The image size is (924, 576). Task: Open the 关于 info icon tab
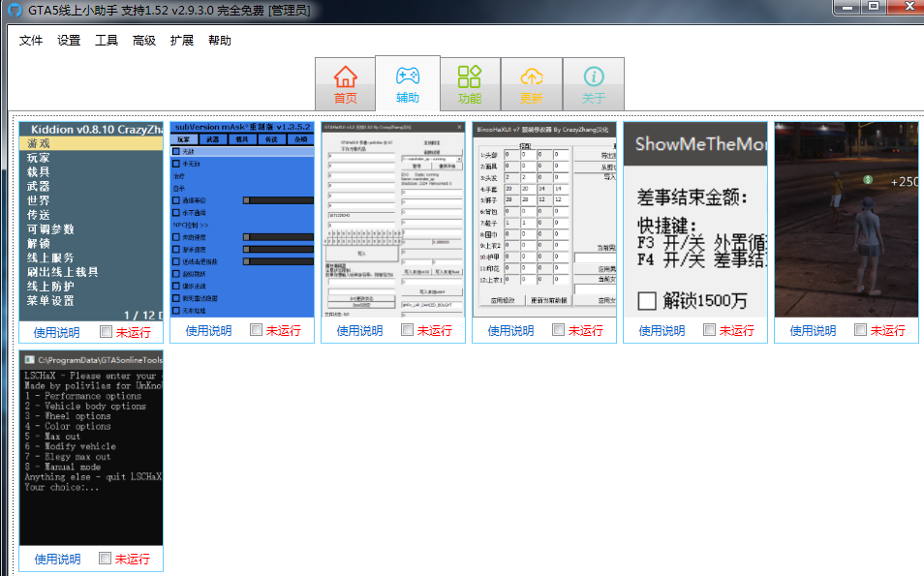click(x=594, y=77)
